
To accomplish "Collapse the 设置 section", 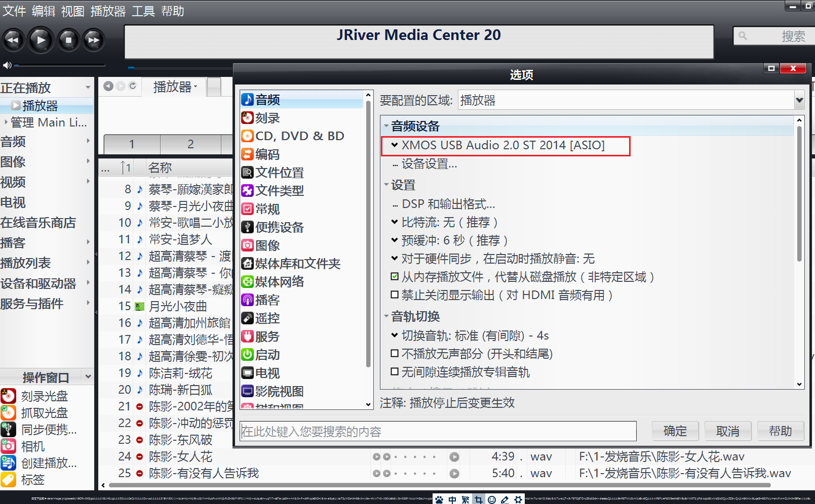I will click(386, 185).
